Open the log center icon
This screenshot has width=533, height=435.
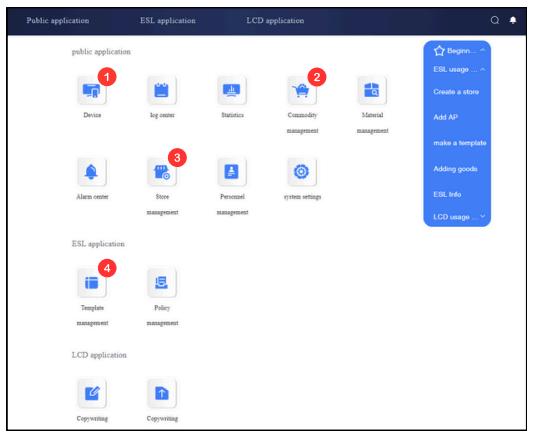(162, 90)
